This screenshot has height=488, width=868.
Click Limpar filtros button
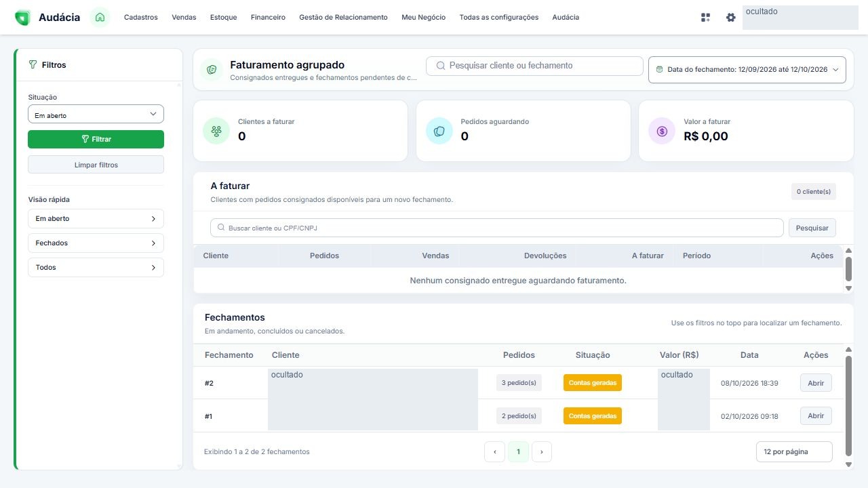pyautogui.click(x=96, y=165)
